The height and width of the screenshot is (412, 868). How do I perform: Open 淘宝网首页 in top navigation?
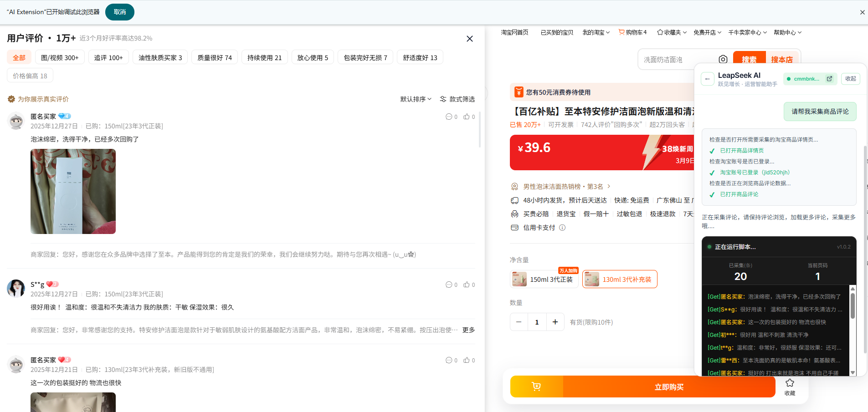[x=514, y=32]
